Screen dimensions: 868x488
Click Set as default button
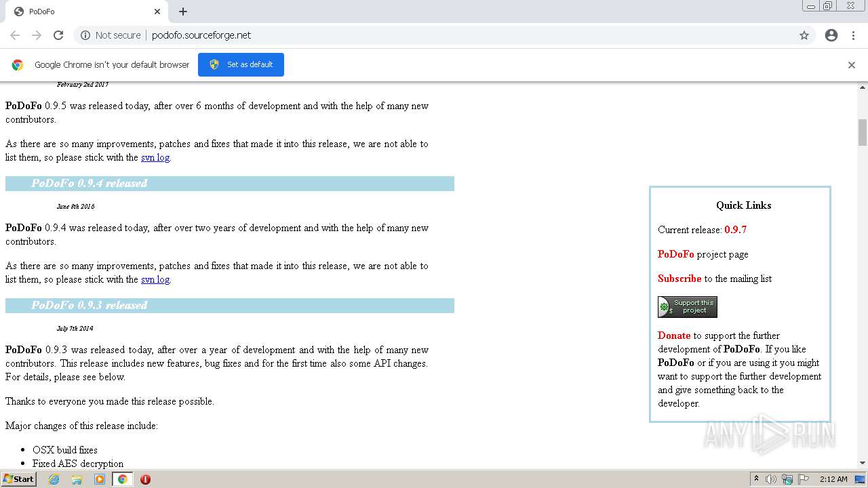[x=241, y=64]
